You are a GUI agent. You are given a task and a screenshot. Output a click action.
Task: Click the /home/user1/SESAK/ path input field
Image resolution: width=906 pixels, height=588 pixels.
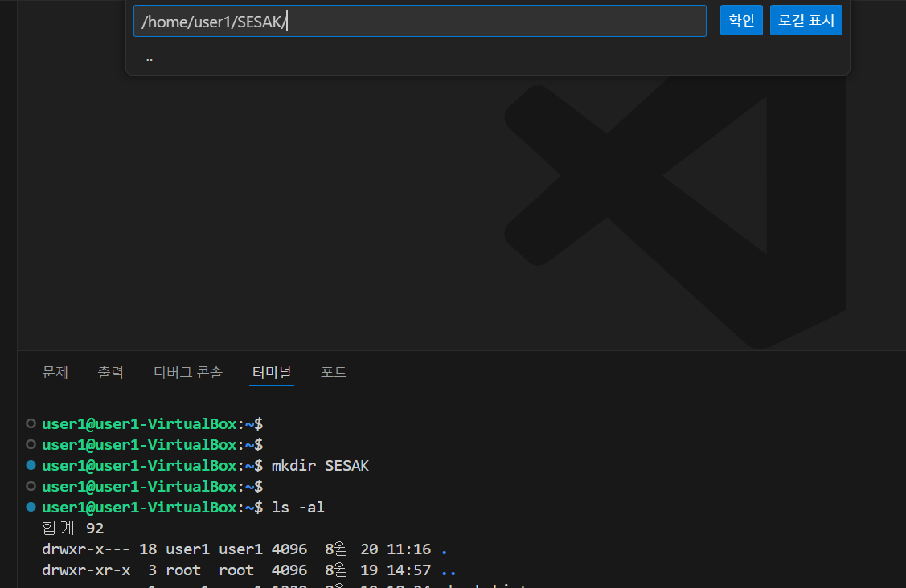click(x=420, y=22)
